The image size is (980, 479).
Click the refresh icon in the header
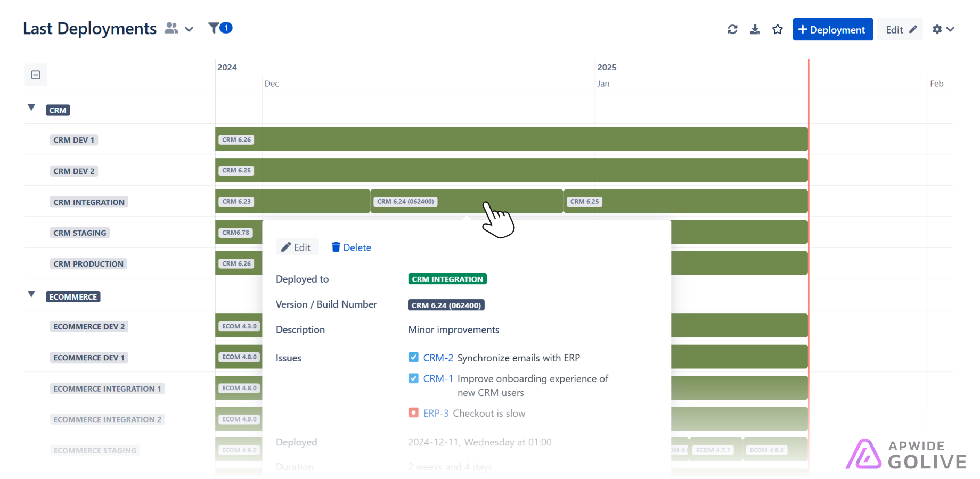click(x=732, y=29)
